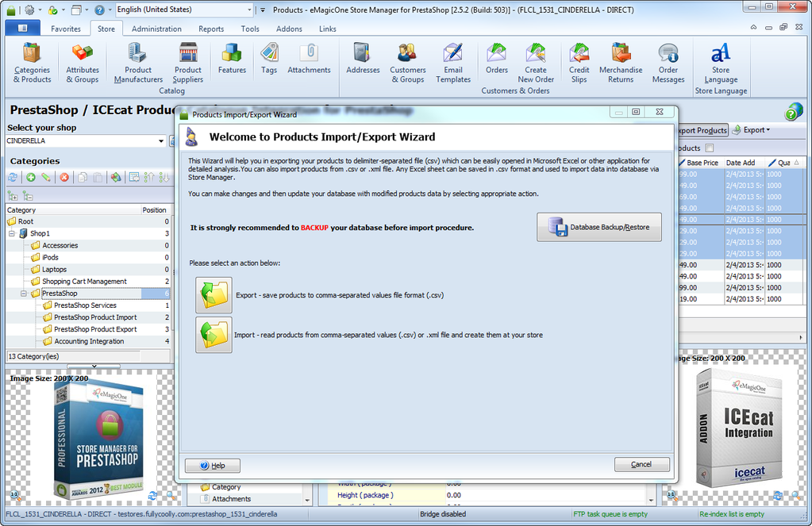Click the ICEcat Integration addon image
The image size is (812, 526).
(739, 427)
